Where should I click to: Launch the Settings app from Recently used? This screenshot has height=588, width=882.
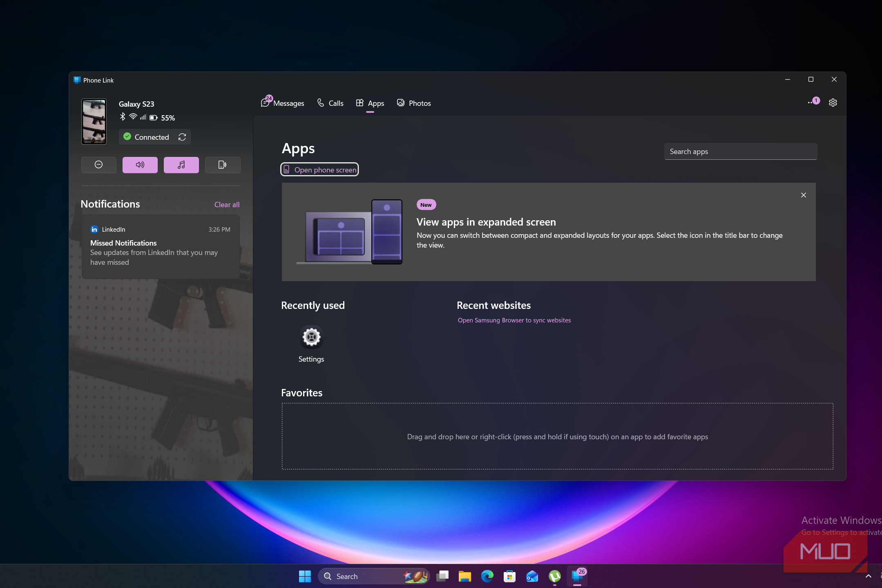[311, 344]
